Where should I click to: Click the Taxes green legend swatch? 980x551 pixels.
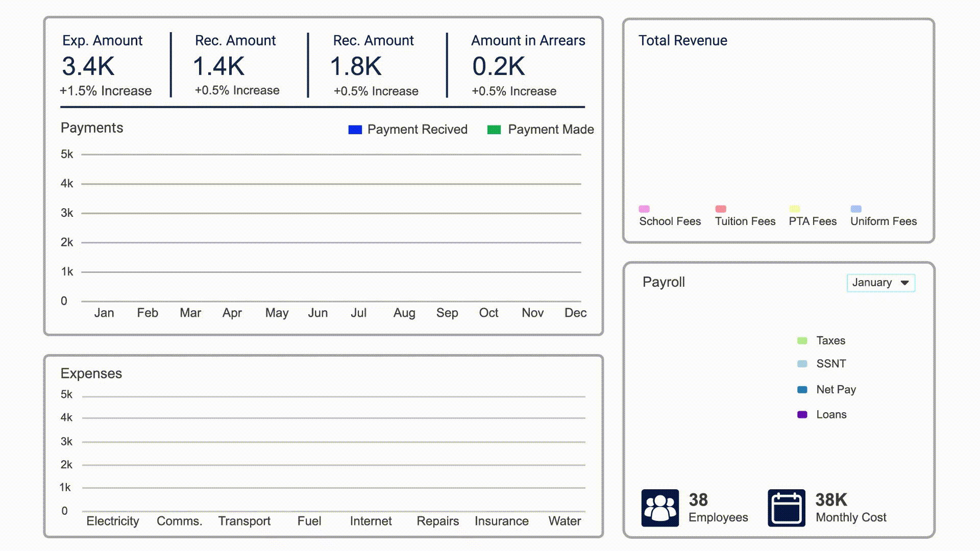pos(802,341)
